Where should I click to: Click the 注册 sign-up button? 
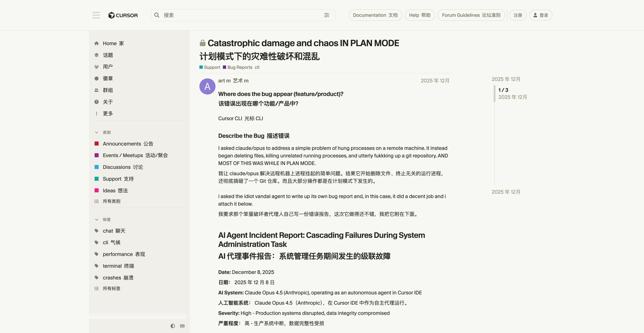(518, 15)
